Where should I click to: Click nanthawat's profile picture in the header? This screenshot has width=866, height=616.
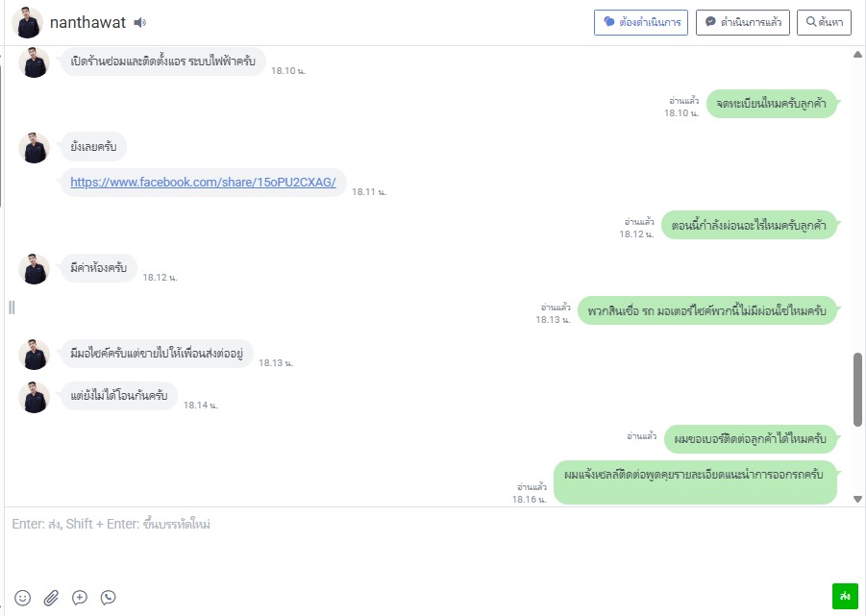pos(27,22)
